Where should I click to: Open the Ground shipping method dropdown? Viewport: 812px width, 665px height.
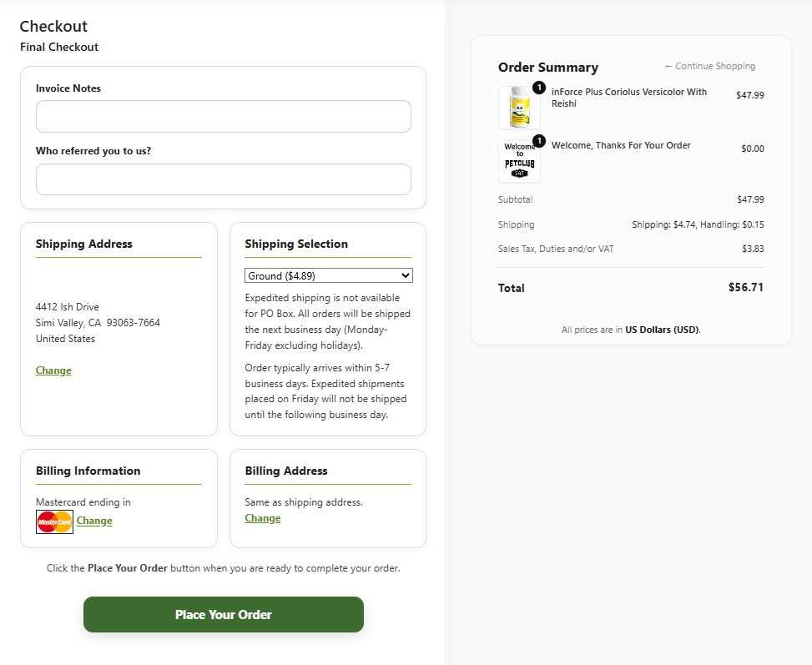(x=328, y=275)
